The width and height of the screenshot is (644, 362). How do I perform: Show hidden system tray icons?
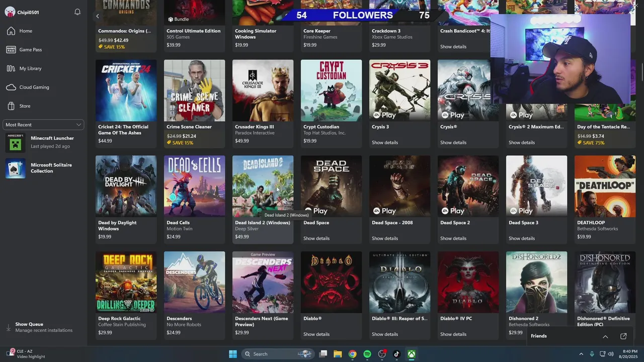(x=581, y=354)
